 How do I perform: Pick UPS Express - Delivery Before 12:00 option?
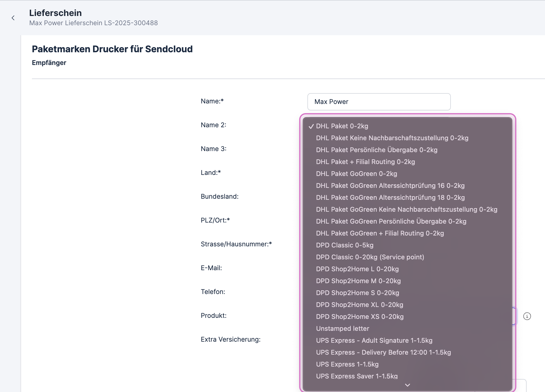coord(383,352)
